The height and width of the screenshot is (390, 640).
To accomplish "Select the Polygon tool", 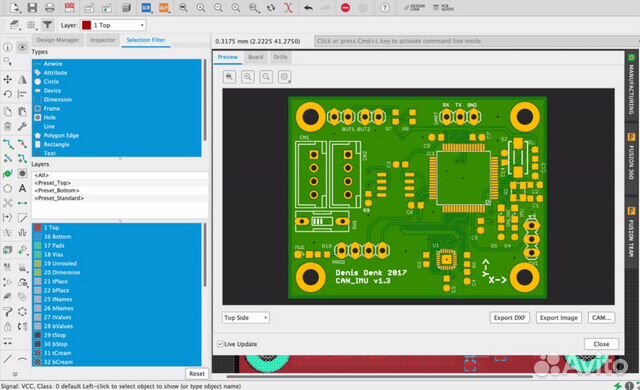I will (7, 188).
